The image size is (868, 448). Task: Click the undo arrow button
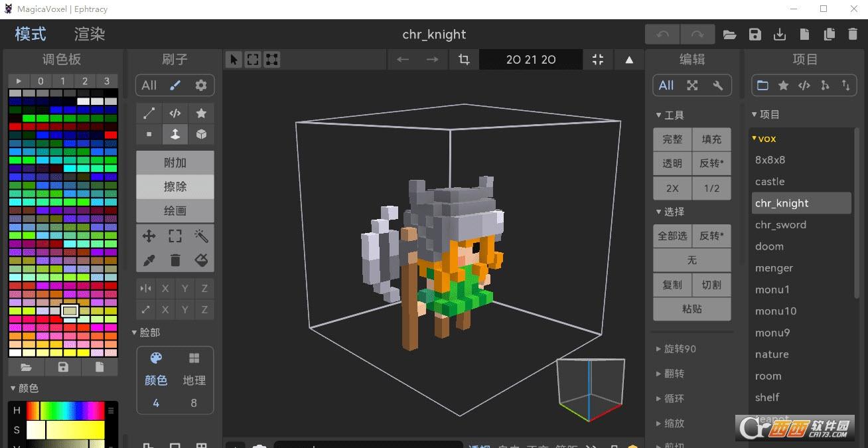pyautogui.click(x=662, y=35)
